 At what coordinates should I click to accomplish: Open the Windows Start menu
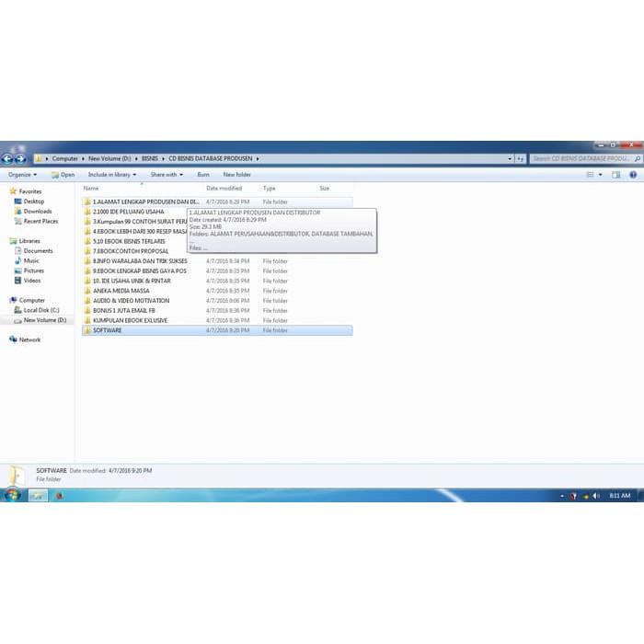coord(13,495)
